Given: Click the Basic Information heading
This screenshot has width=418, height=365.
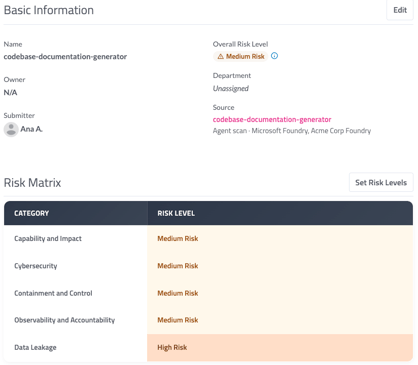Looking at the screenshot, I should [49, 10].
